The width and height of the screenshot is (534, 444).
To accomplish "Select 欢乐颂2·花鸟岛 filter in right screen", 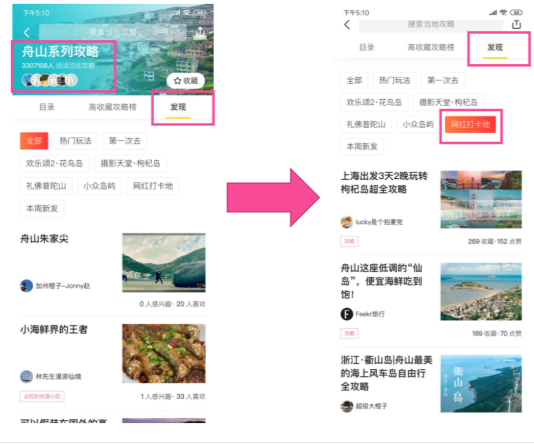I will pos(374,102).
